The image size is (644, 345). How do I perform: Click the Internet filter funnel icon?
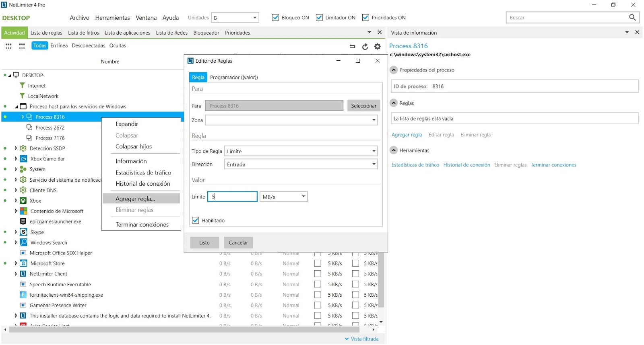pos(23,86)
